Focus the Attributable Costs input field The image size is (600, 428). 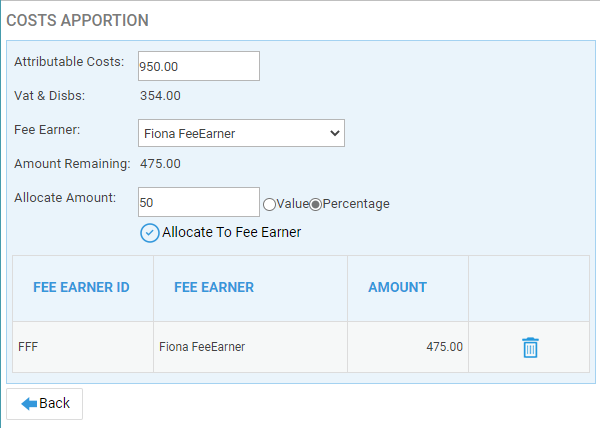pos(199,66)
